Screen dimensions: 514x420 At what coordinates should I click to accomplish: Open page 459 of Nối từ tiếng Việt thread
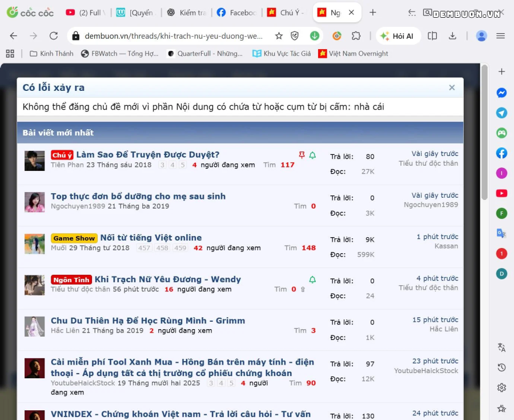[x=180, y=248]
